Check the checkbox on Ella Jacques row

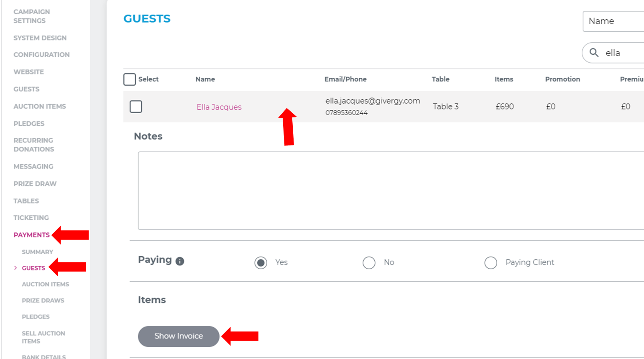click(x=136, y=107)
